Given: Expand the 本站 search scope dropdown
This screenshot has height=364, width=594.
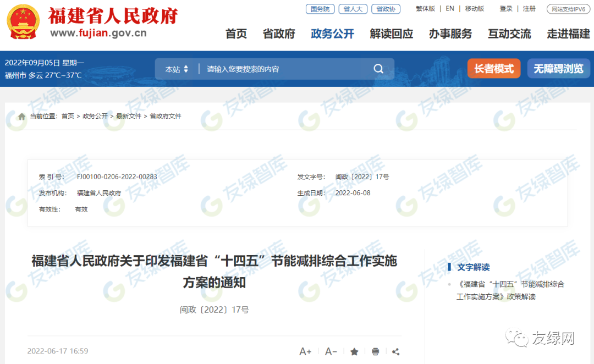Looking at the screenshot, I should pos(177,69).
